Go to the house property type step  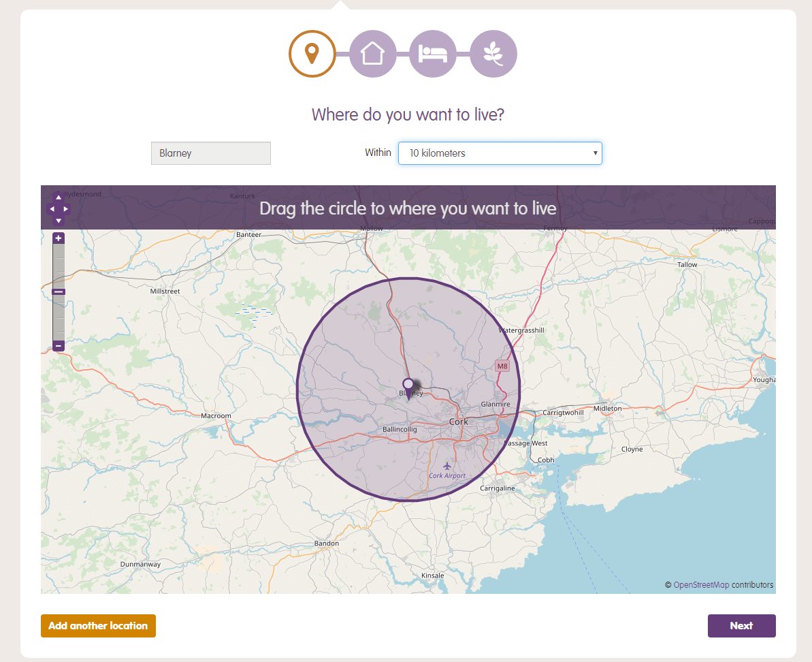click(372, 54)
